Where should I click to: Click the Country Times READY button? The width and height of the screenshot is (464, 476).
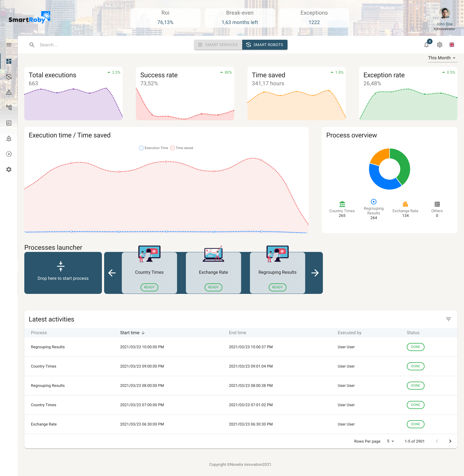(x=149, y=287)
